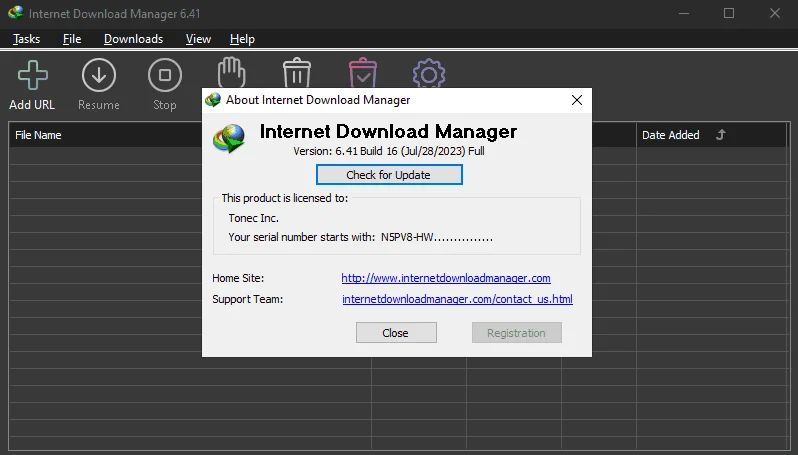Screen dimensions: 798x455
Task: Maximize the Internet Download Manager window
Action: 729,13
